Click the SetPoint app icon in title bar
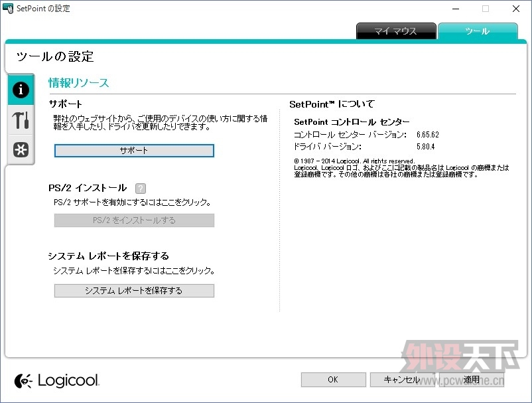Viewport: 532px width, 403px height. pyautogui.click(x=8, y=8)
